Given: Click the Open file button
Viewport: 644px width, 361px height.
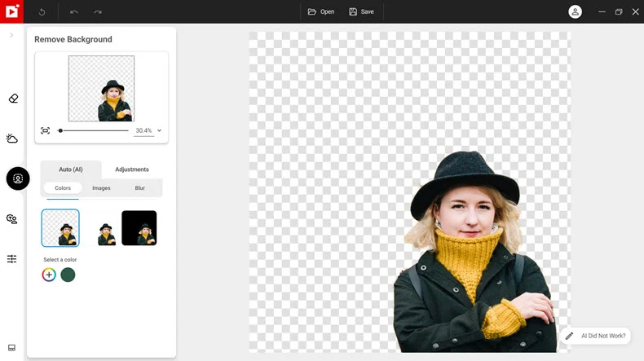Looking at the screenshot, I should 321,11.
